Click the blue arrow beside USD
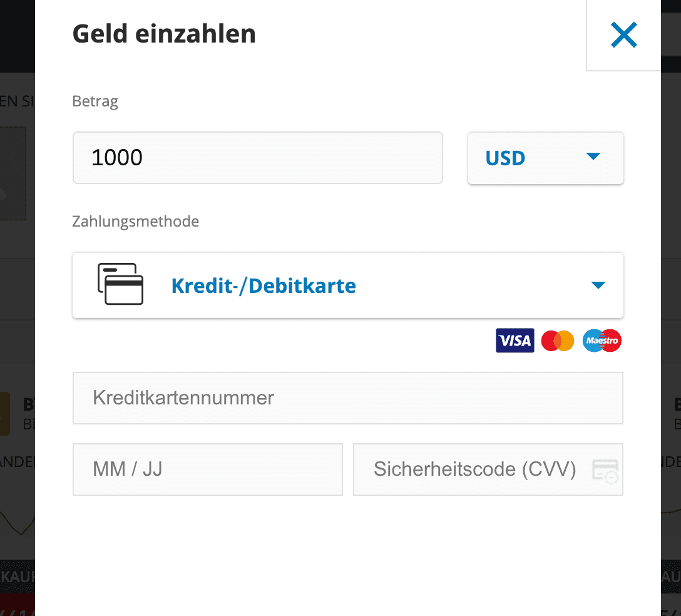This screenshot has width=681, height=616. click(593, 157)
